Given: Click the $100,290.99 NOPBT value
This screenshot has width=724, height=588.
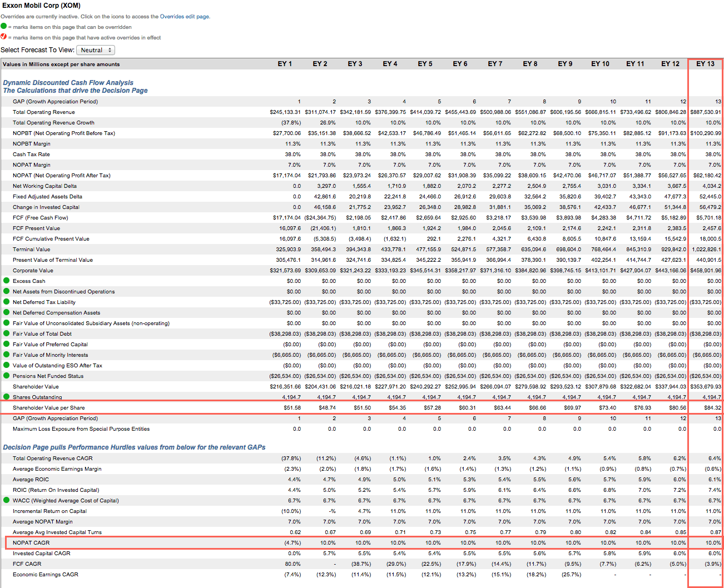Looking at the screenshot, I should (x=706, y=133).
